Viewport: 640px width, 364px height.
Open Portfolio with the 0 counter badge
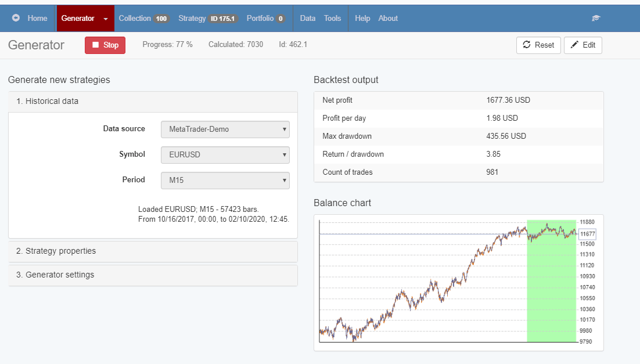(x=265, y=18)
